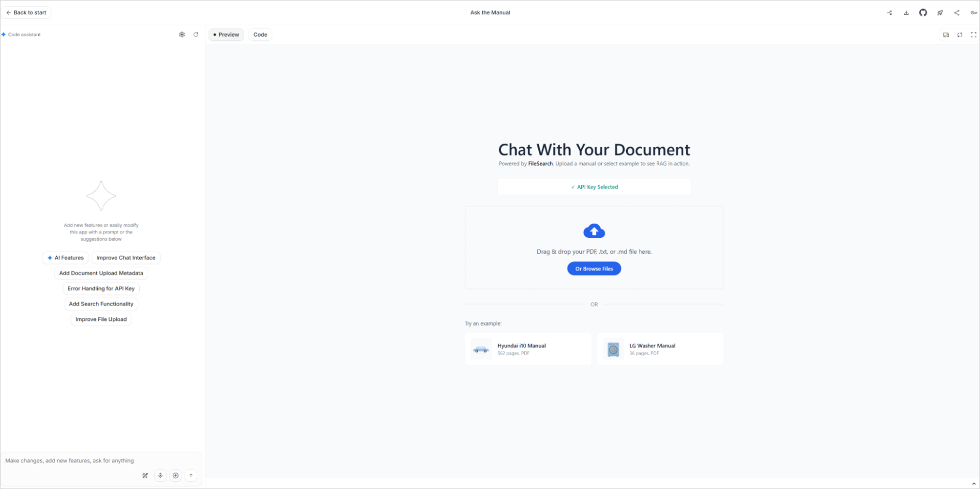This screenshot has width=980, height=489.
Task: Toggle the auto-refresh icon in the preview bar
Action: (960, 35)
